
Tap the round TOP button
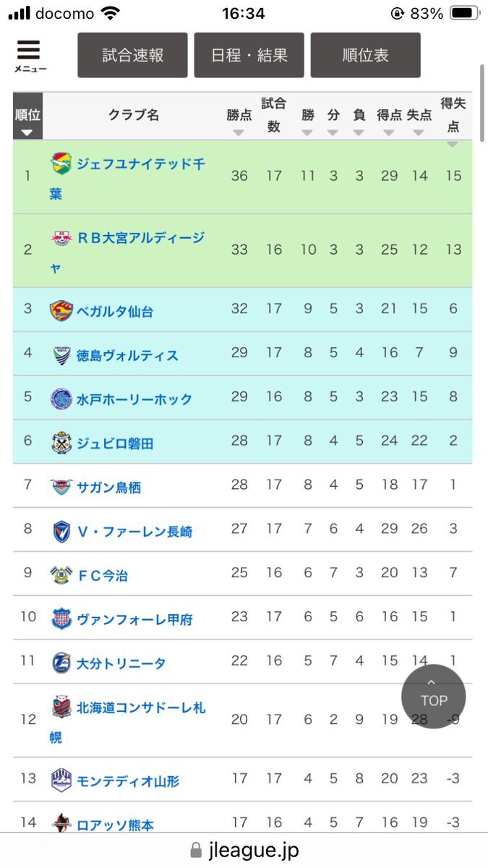click(x=434, y=696)
